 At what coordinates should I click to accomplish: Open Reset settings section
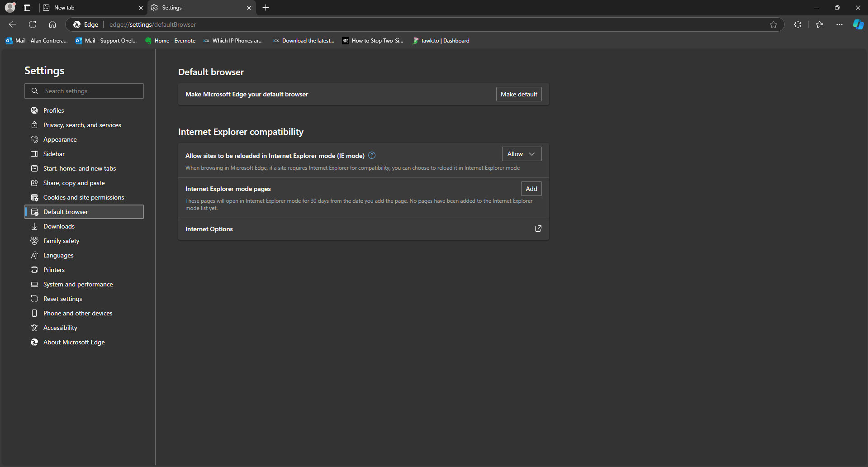84,299
